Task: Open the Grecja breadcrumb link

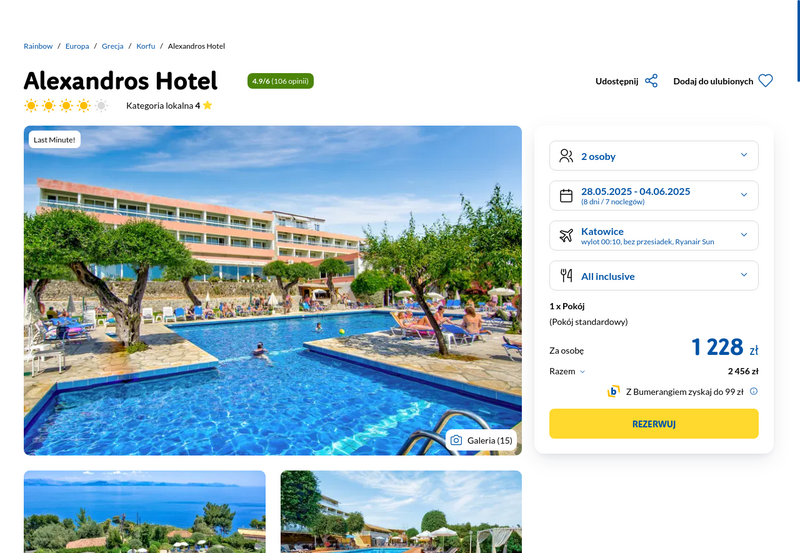Action: click(x=112, y=46)
